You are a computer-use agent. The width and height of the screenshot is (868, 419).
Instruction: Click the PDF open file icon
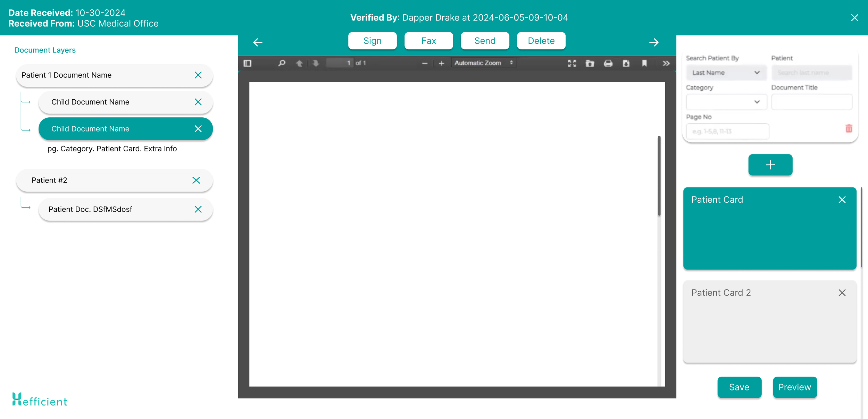[590, 63]
